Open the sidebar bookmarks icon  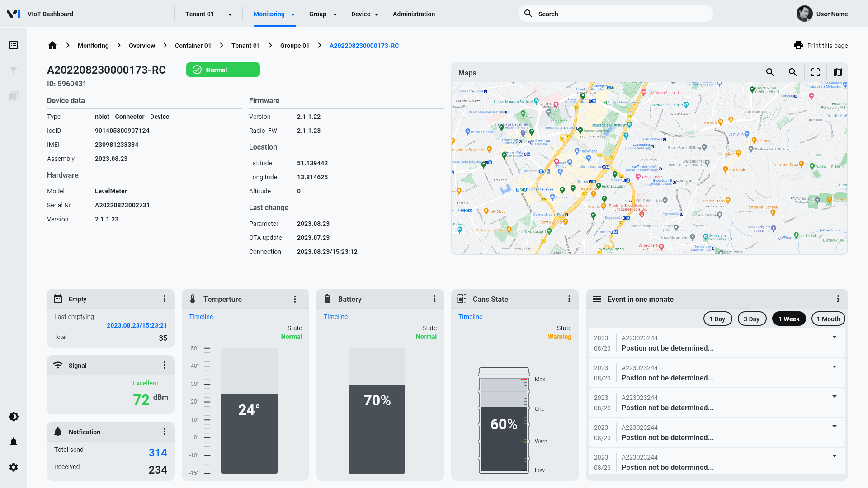tap(14, 96)
